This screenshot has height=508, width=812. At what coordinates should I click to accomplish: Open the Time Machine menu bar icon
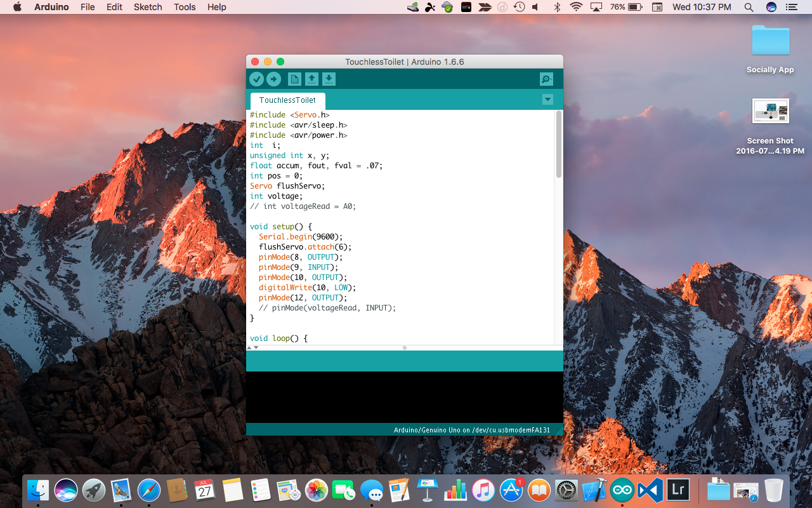tap(520, 7)
